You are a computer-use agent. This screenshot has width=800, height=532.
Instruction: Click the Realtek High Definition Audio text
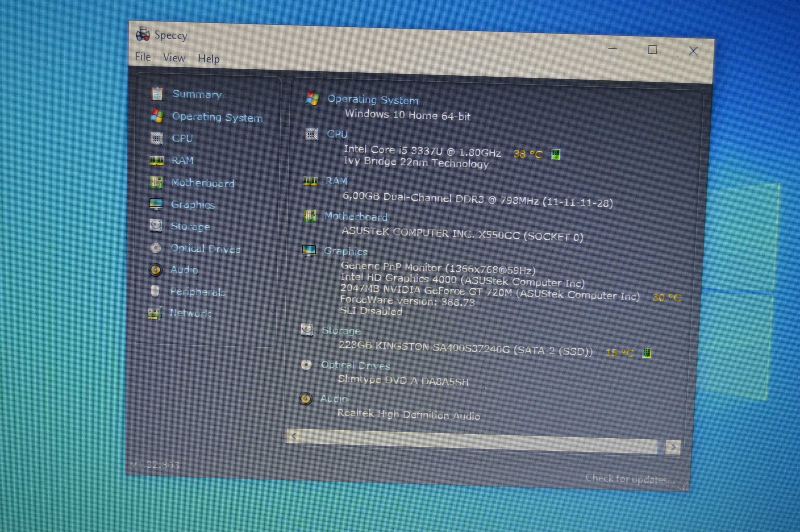409,414
